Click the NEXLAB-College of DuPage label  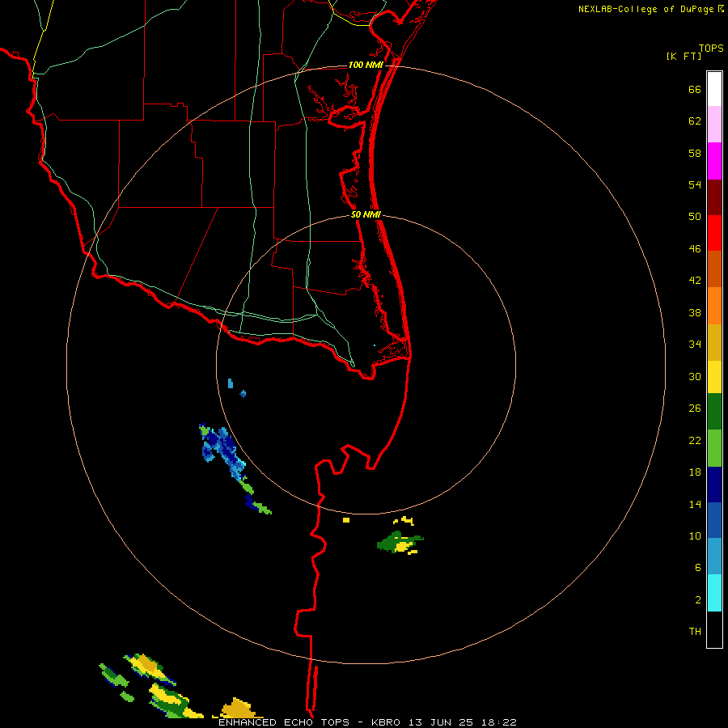[650, 9]
